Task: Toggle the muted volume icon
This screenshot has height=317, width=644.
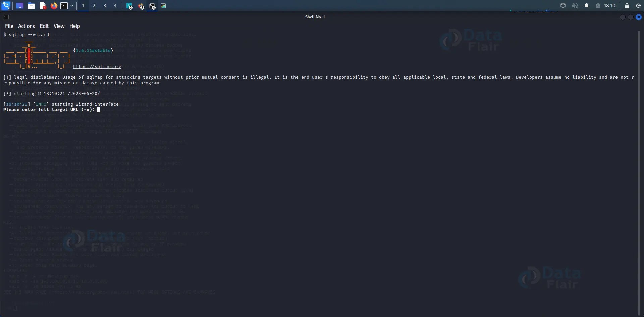Action: click(x=575, y=6)
